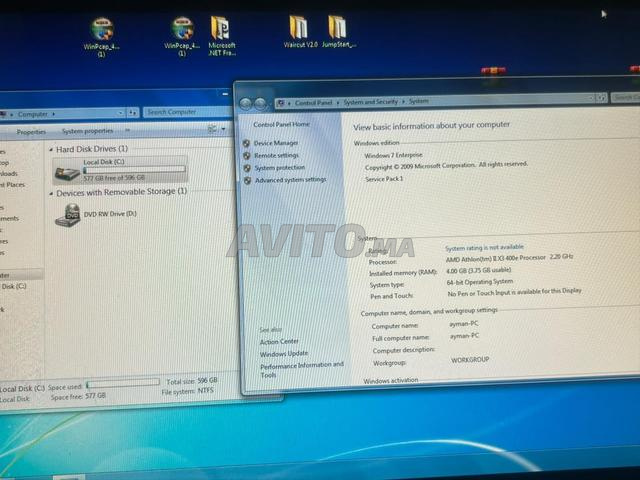The image size is (640, 480).
Task: Click Back arrow in System window
Action: tap(246, 104)
